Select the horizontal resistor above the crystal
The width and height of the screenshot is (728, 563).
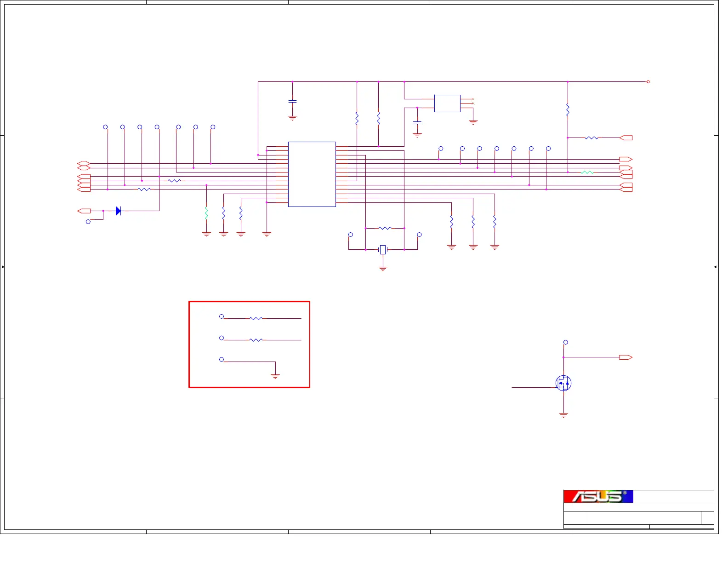coord(385,228)
